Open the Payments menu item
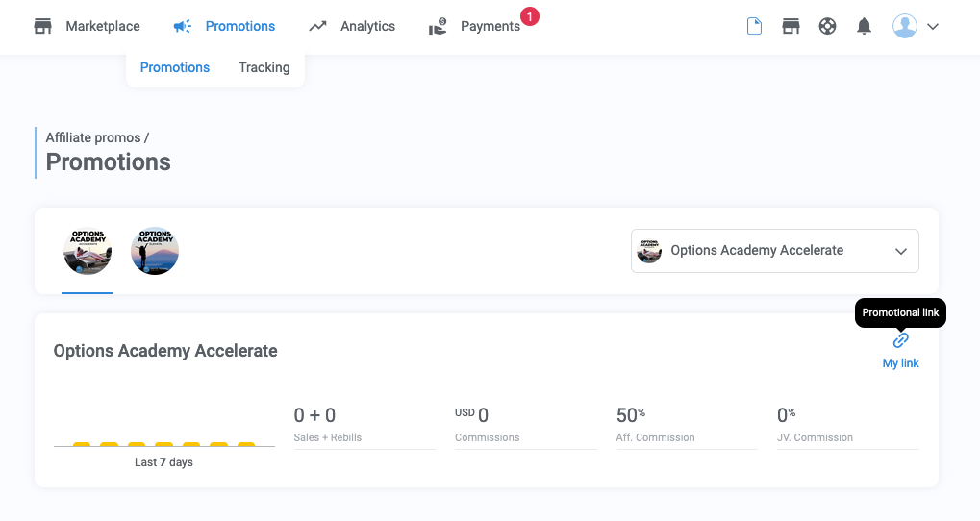 point(490,26)
